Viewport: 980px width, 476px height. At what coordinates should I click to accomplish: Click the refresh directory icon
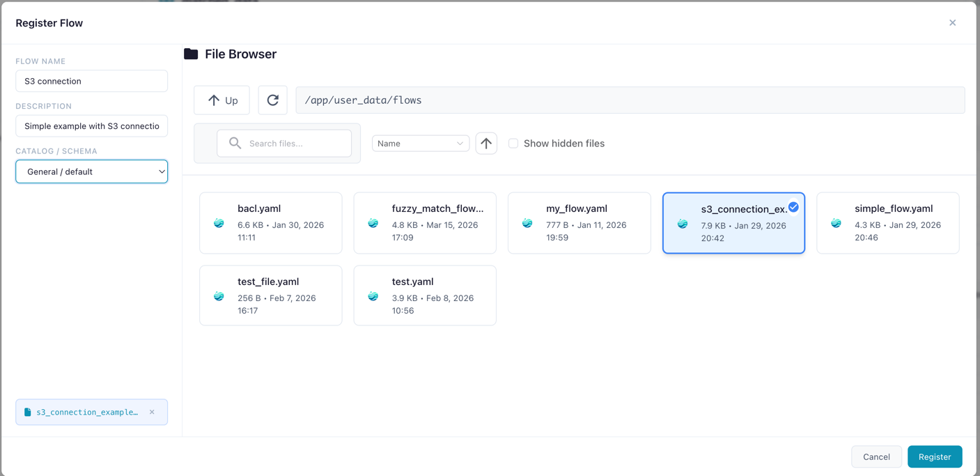point(272,100)
